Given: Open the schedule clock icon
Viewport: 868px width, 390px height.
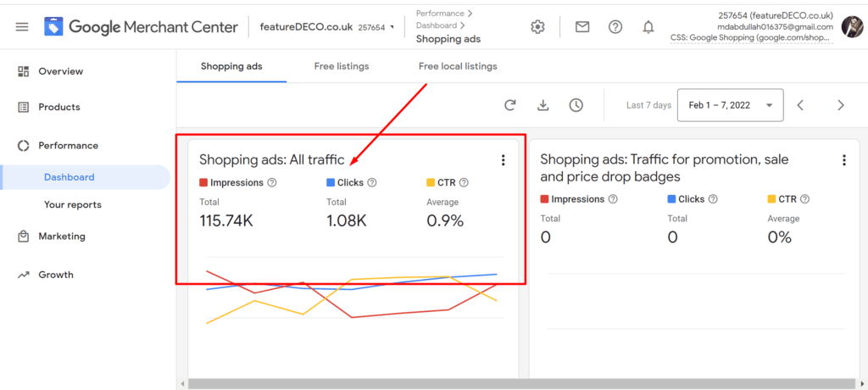Looking at the screenshot, I should click(576, 105).
